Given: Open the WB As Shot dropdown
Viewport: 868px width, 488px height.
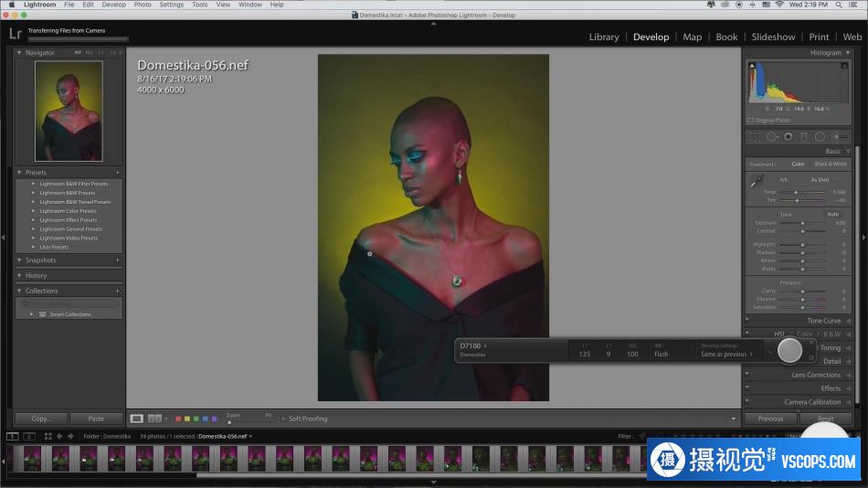Looking at the screenshot, I should click(822, 180).
